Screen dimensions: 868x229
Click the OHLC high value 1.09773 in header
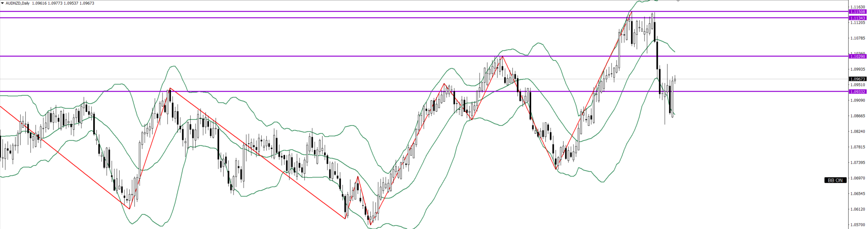point(55,3)
